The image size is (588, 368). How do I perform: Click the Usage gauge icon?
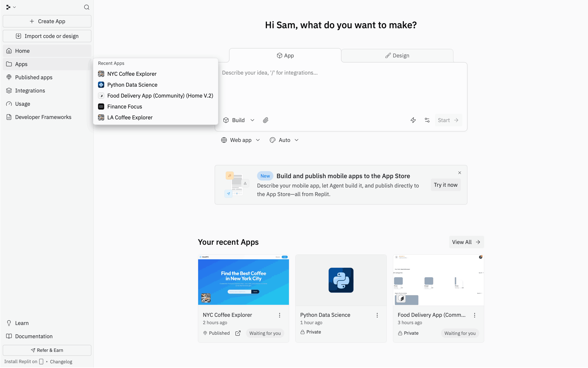(9, 104)
